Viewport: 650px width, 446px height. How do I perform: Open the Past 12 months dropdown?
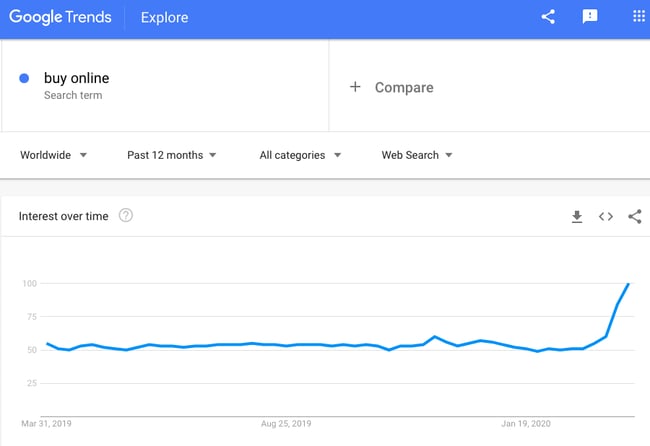coord(172,155)
